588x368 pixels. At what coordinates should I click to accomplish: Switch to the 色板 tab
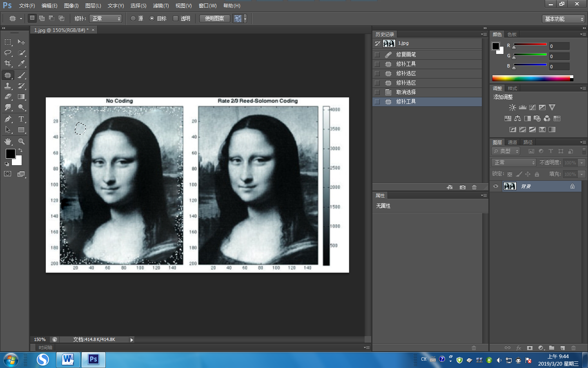[512, 34]
